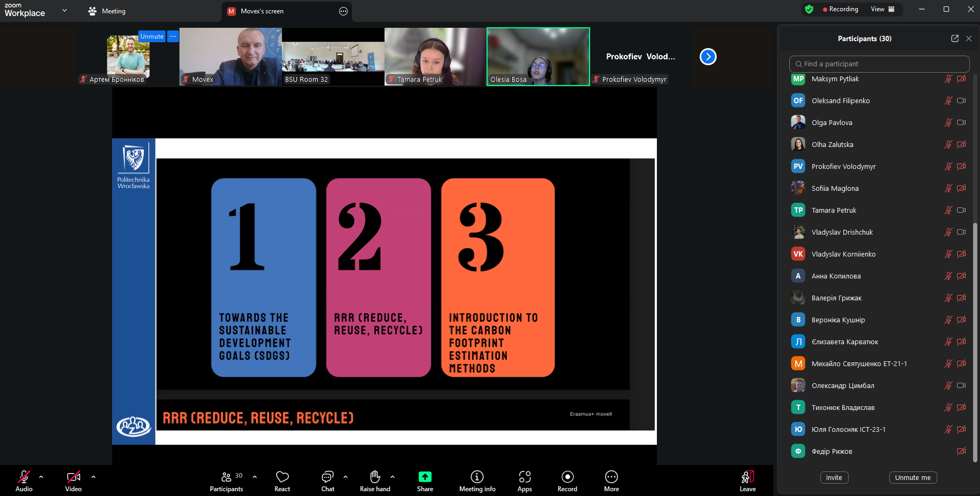This screenshot has height=496, width=980.
Task: Toggle the Participants list panel
Action: tap(226, 480)
